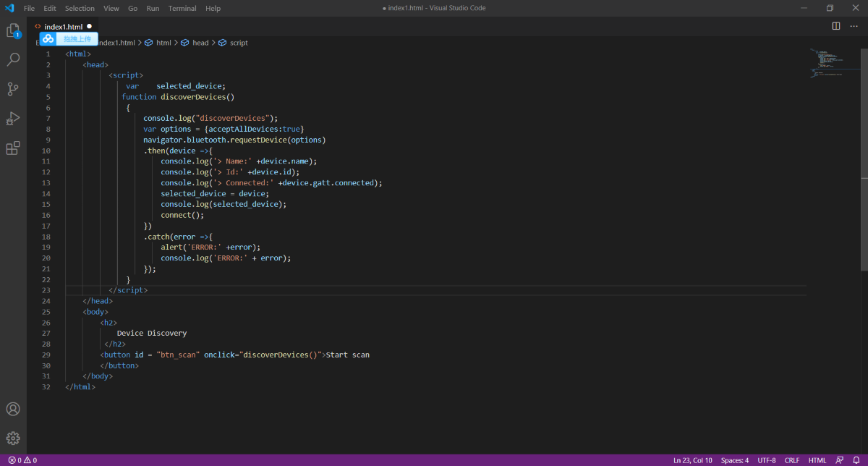Image resolution: width=868 pixels, height=466 pixels.
Task: Open the Explorer view in activity bar
Action: coord(13,31)
